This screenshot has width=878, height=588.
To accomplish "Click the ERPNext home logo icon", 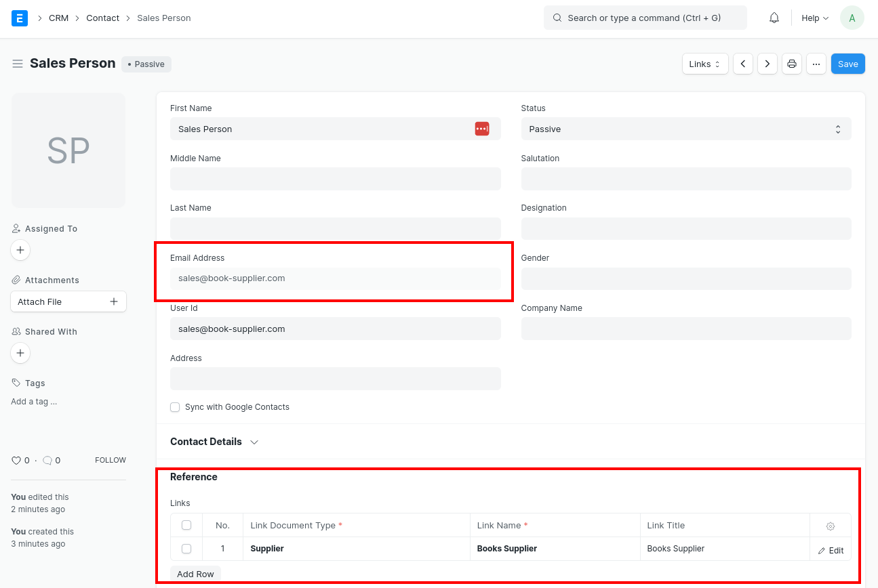I will [20, 18].
